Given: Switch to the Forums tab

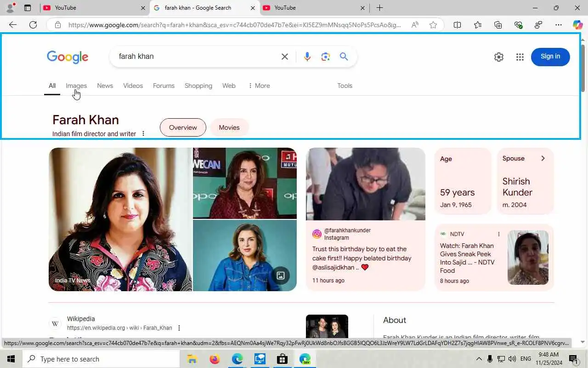Looking at the screenshot, I should tap(164, 86).
